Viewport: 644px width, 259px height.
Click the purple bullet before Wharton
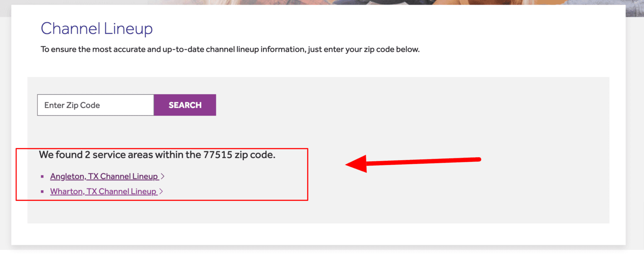(x=42, y=192)
